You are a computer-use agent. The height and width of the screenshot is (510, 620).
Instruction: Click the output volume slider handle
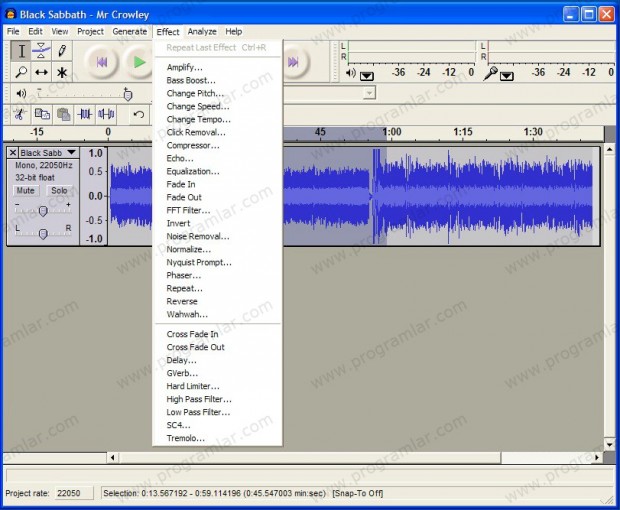tap(127, 94)
